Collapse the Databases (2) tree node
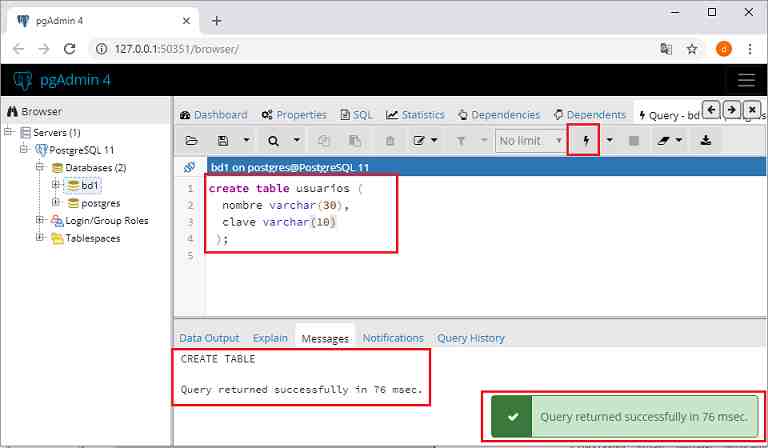 (40, 167)
